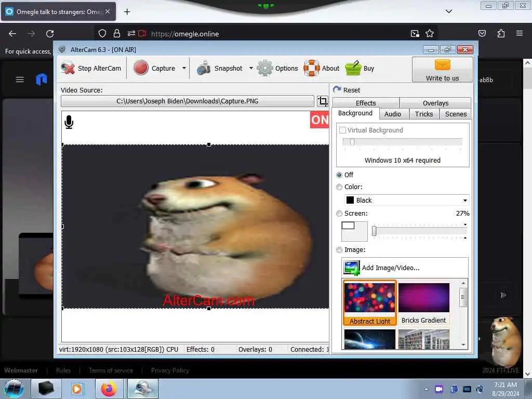Reload the Omegle page
The height and width of the screenshot is (399, 532).
[50, 34]
